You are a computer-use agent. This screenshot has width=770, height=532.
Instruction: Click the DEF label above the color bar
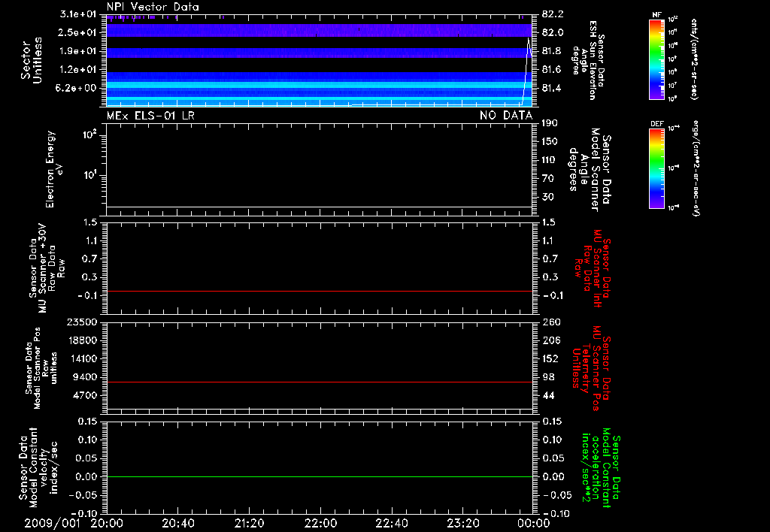tap(657, 124)
